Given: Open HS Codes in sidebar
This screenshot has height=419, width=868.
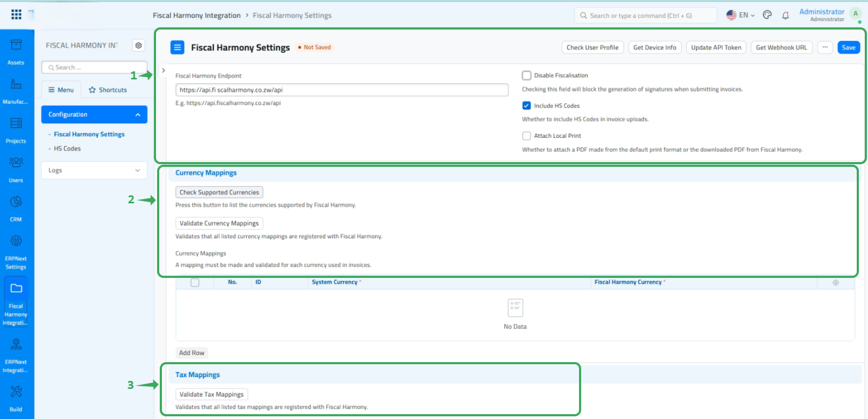Looking at the screenshot, I should point(67,149).
